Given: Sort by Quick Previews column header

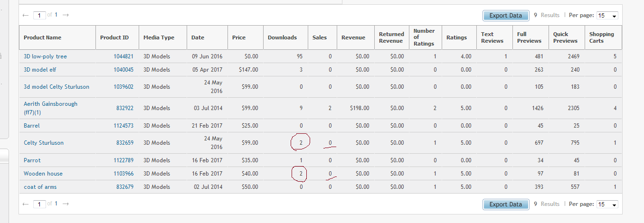Looking at the screenshot, I should coord(565,37).
